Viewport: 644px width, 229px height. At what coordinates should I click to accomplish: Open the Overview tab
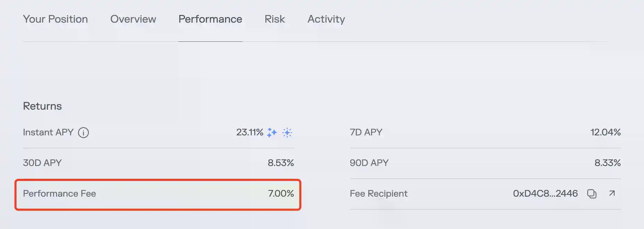click(x=133, y=19)
